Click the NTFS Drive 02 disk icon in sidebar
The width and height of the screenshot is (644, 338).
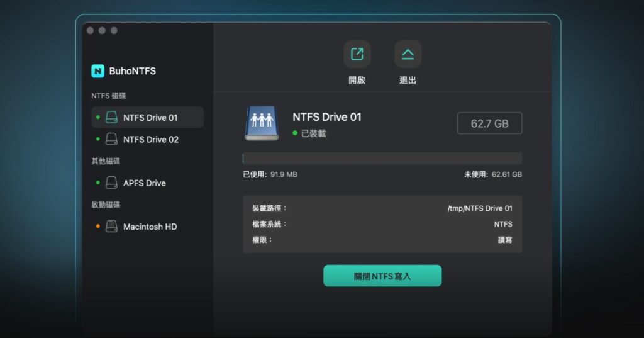pos(111,139)
